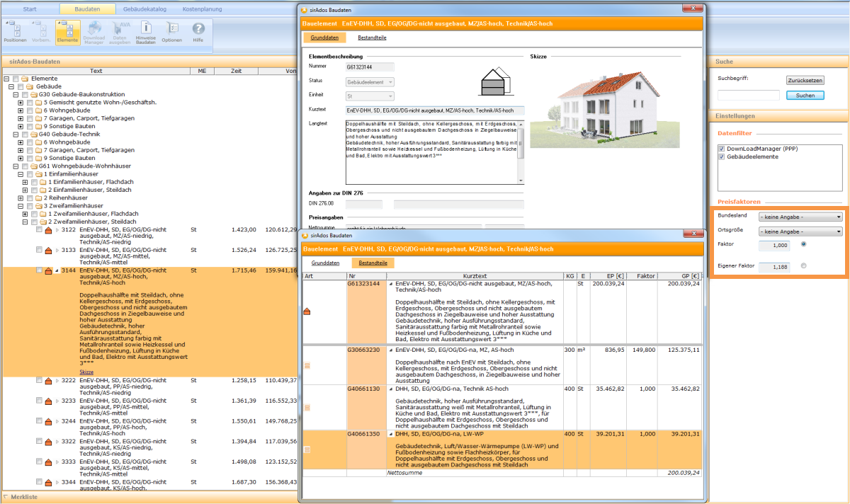Open the Bestandteile tab in upper dialog
Viewport: 850px width, 504px height.
tap(371, 38)
